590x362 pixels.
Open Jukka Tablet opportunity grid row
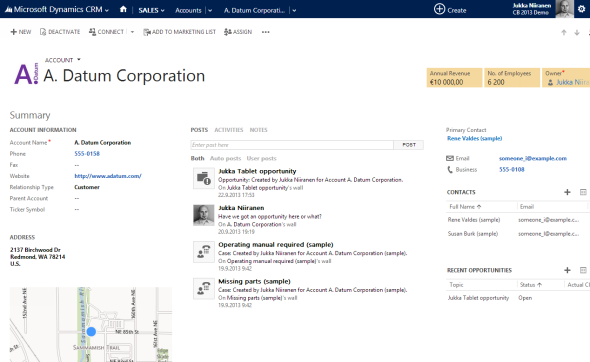coord(518,298)
